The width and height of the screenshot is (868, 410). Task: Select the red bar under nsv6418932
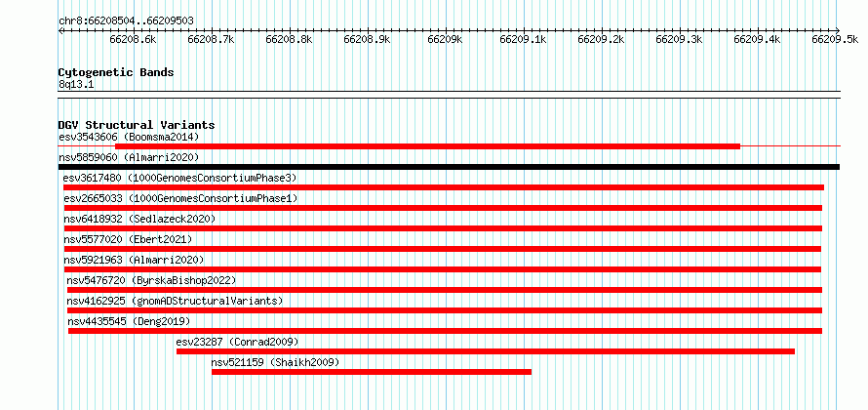coord(443,228)
